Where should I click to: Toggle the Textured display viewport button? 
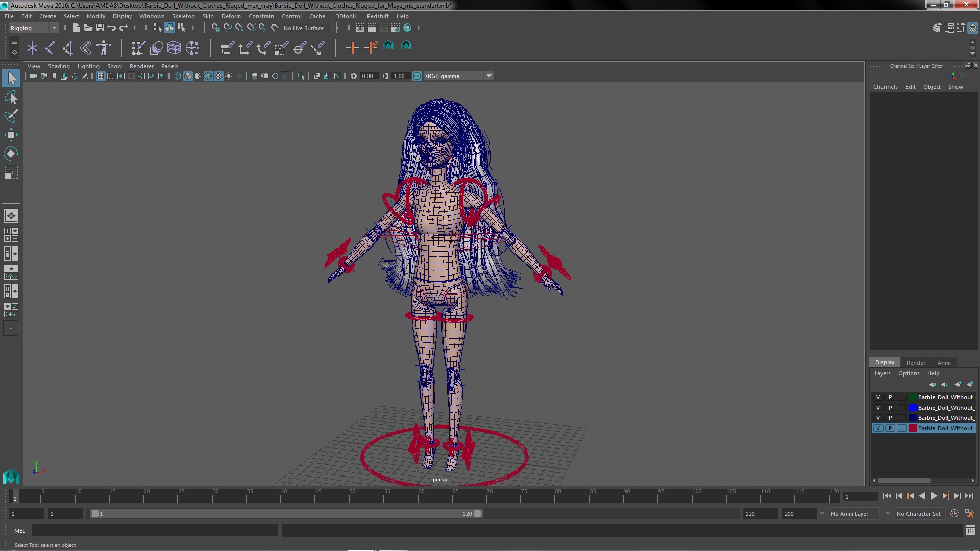point(218,76)
